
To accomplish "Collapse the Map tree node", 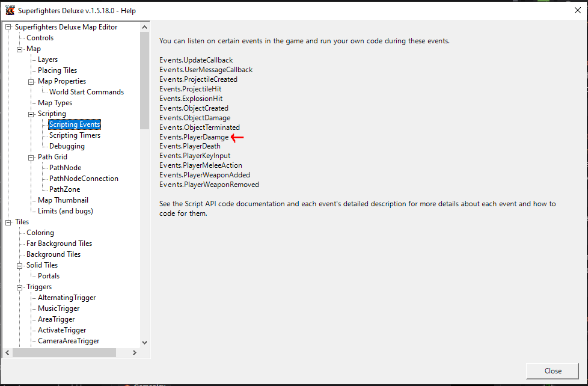I will click(19, 49).
